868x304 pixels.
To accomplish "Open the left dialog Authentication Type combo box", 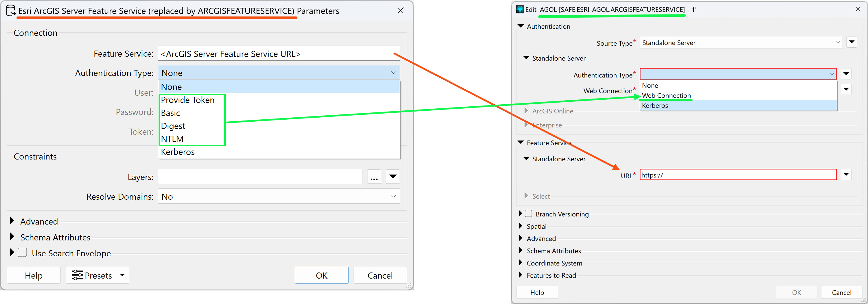I will pos(279,73).
